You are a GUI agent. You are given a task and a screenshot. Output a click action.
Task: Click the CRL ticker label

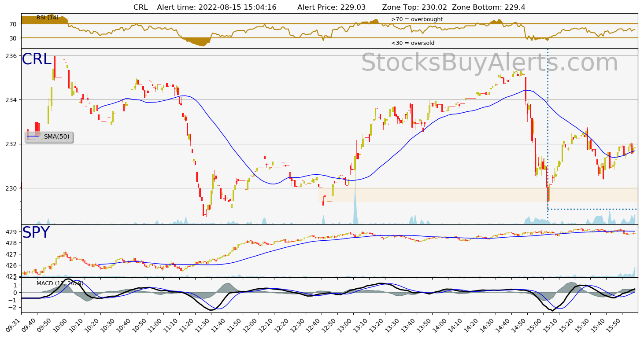pyautogui.click(x=37, y=59)
